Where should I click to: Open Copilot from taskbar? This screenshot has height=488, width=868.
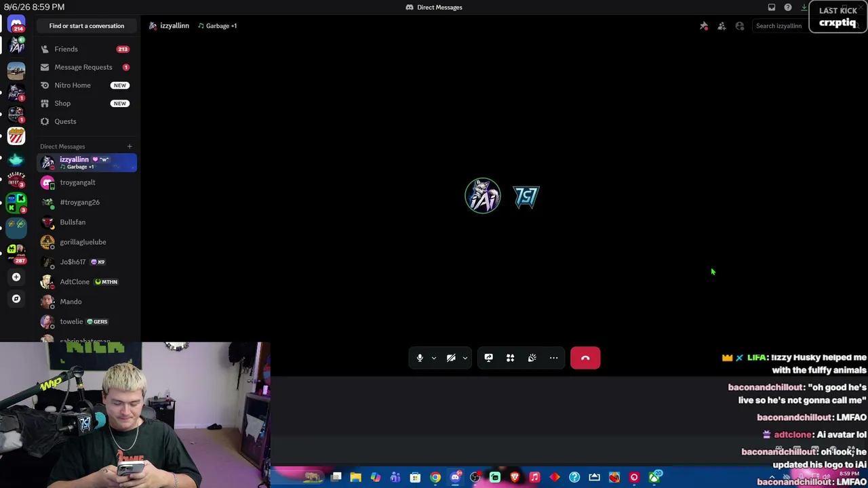click(376, 478)
